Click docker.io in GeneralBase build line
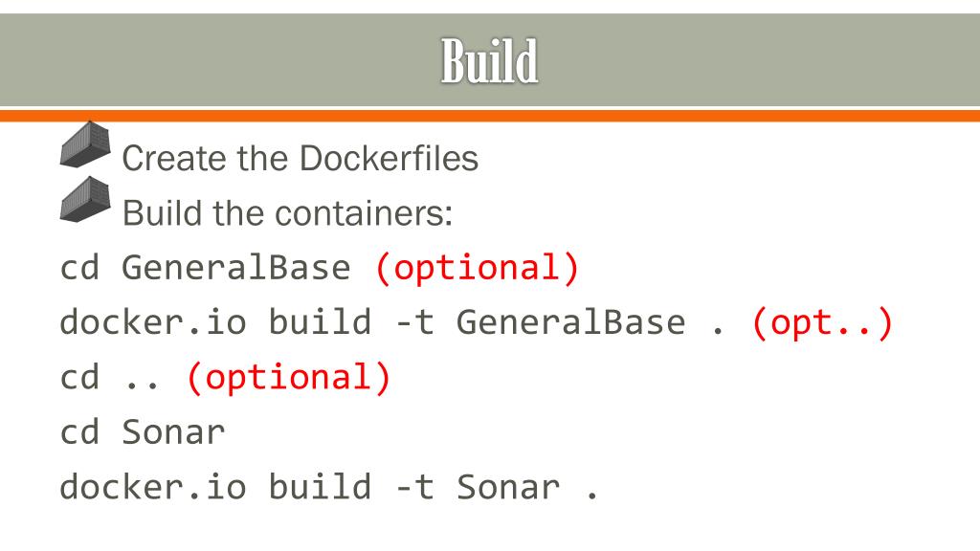The image size is (980, 551). [x=153, y=322]
